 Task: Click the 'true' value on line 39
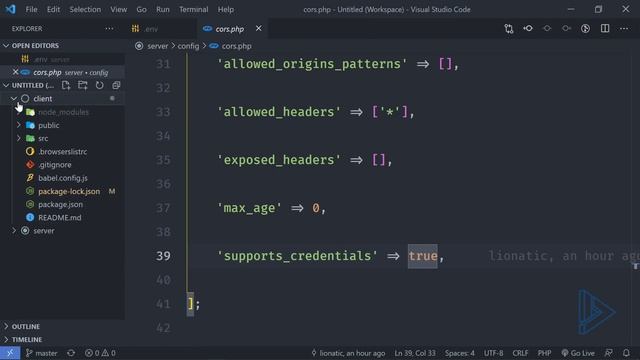[422, 256]
